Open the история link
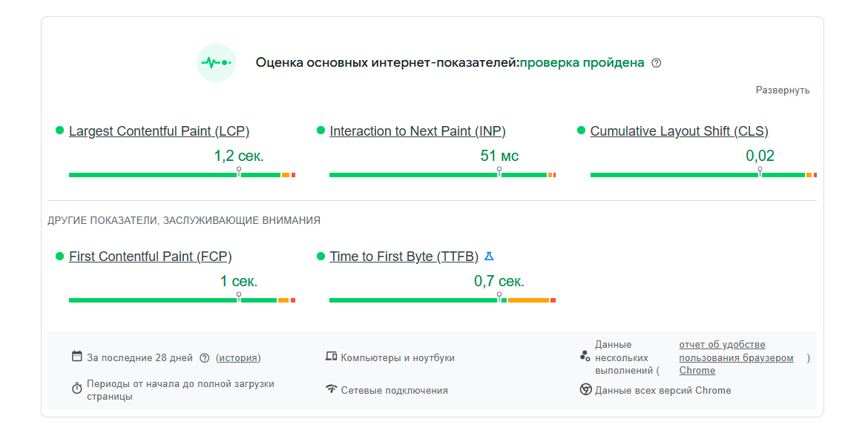 click(238, 357)
